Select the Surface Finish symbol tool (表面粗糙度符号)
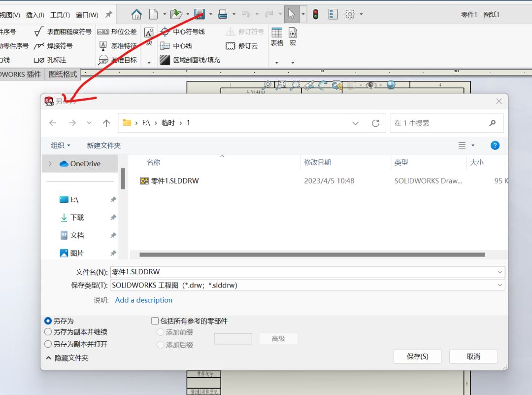Screen dimensions: 532x395 point(63,32)
